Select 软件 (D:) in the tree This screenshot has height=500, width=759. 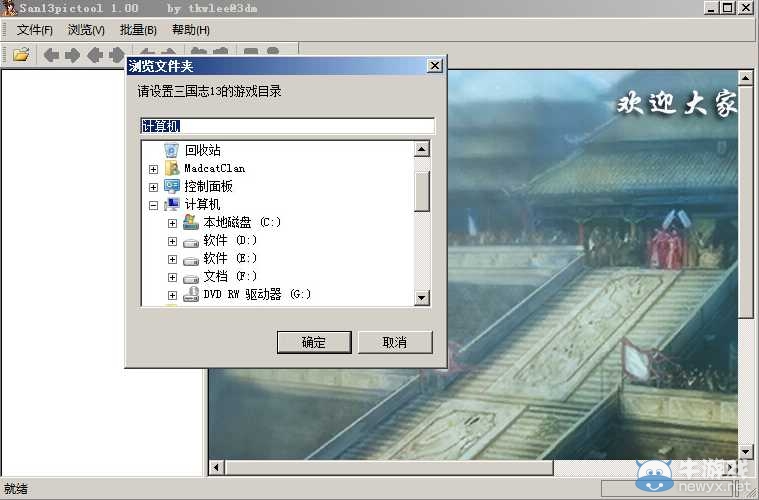click(x=230, y=240)
